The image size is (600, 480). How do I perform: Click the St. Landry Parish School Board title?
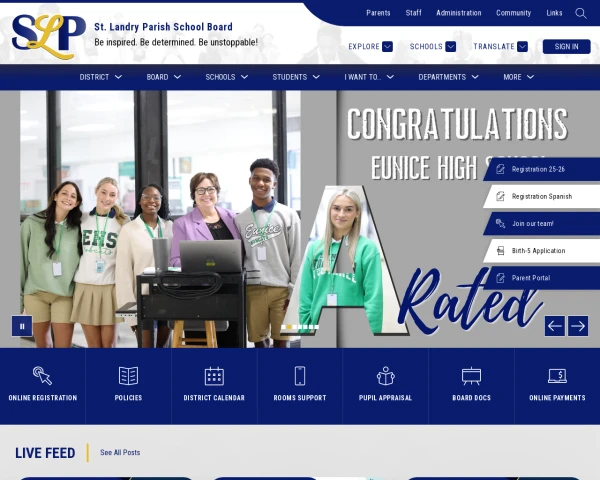[x=163, y=27]
